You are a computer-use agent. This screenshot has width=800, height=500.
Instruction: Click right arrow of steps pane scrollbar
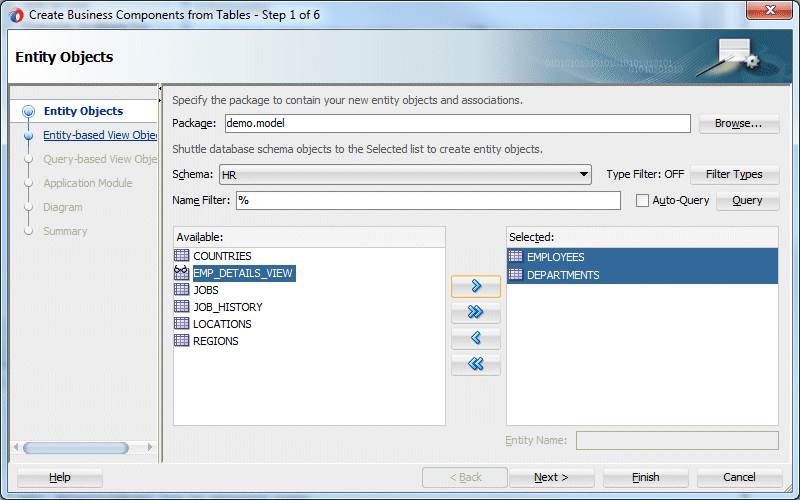pos(149,447)
